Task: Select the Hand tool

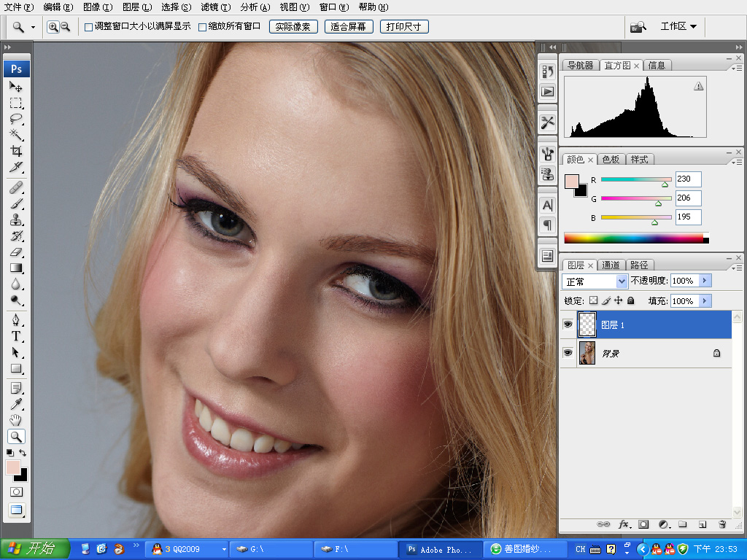Action: pyautogui.click(x=16, y=421)
